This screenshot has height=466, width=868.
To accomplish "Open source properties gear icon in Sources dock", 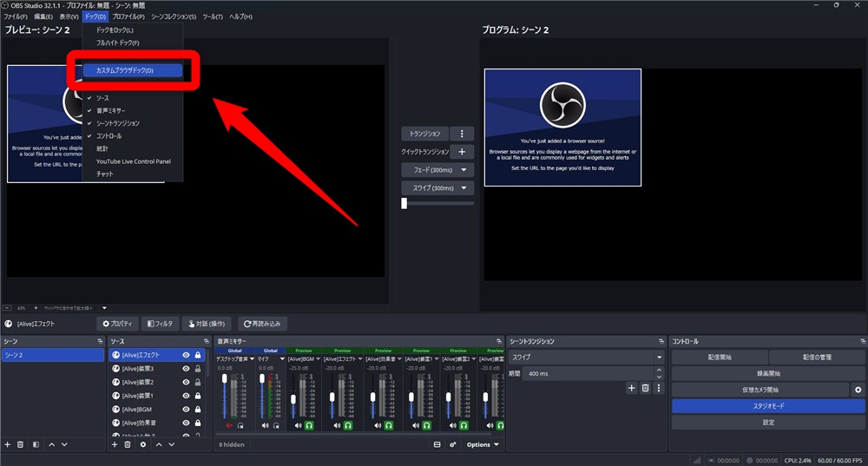I will (143, 444).
